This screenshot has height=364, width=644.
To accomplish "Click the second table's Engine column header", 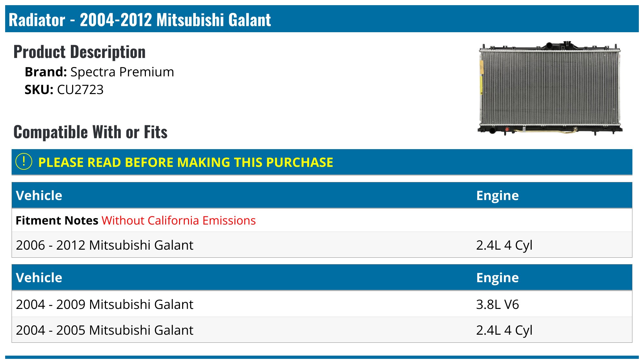I will [497, 278].
